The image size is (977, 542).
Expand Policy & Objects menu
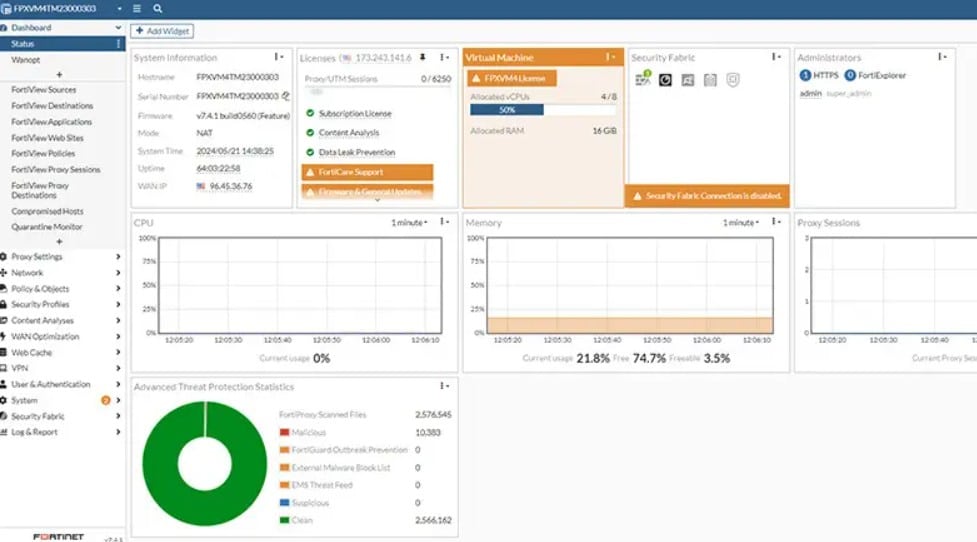[x=60, y=288]
